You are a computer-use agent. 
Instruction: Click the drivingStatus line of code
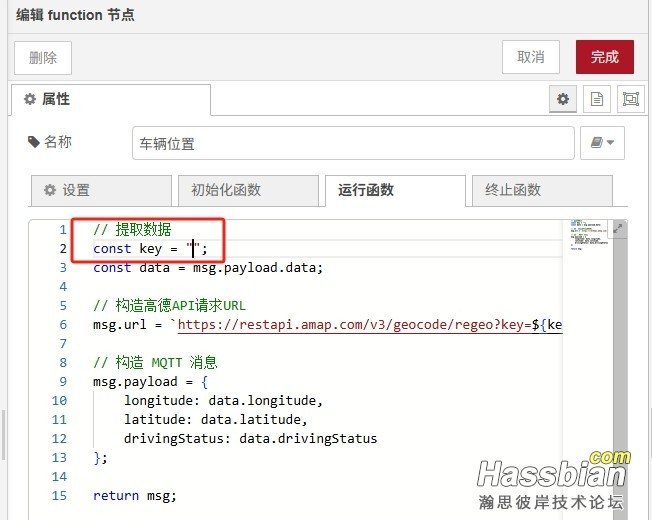click(x=250, y=439)
